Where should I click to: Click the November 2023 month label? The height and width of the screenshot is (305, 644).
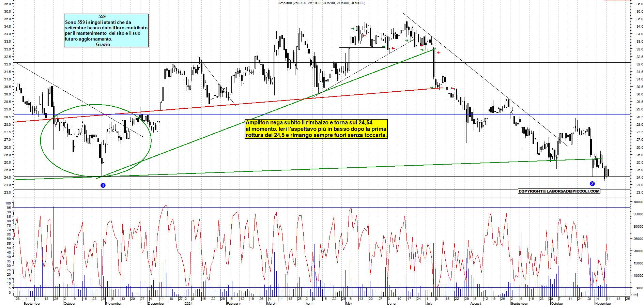coord(114,303)
